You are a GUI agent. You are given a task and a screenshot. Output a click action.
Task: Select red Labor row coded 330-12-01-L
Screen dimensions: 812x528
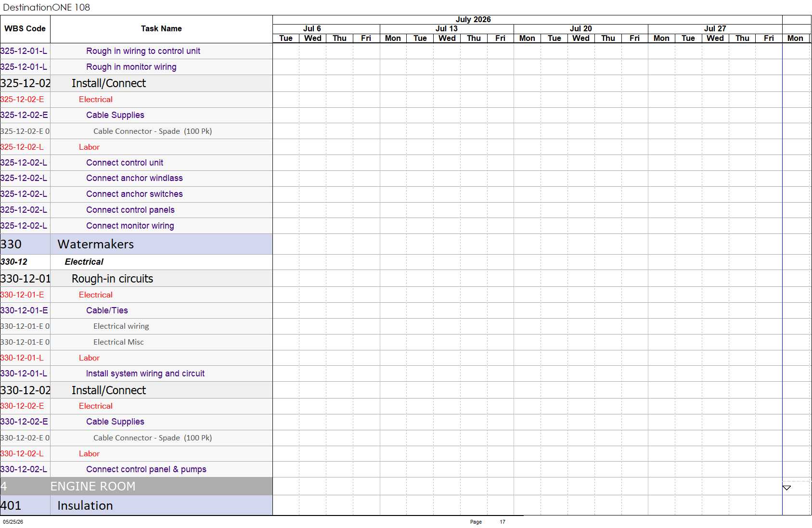click(136, 358)
